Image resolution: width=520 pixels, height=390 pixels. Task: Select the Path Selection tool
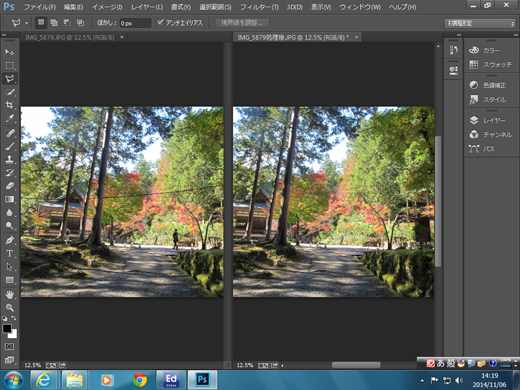pos(10,267)
